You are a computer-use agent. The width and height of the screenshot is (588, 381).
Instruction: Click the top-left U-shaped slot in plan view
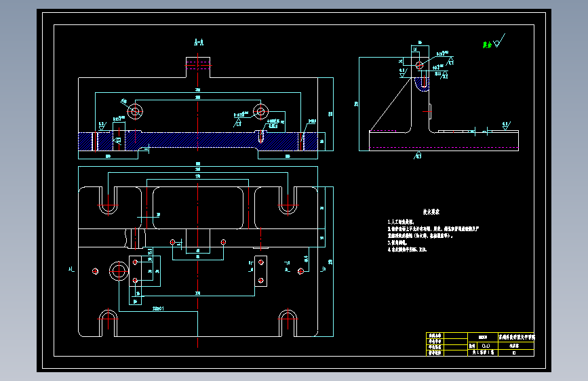pyautogui.click(x=108, y=201)
